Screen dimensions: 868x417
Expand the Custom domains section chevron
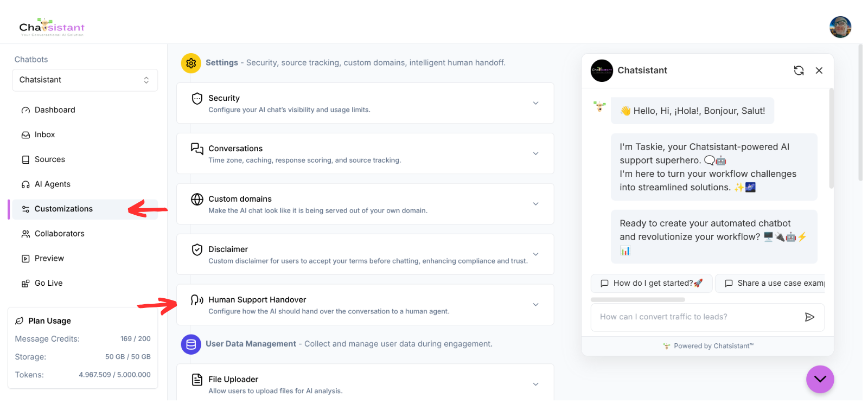coord(535,204)
